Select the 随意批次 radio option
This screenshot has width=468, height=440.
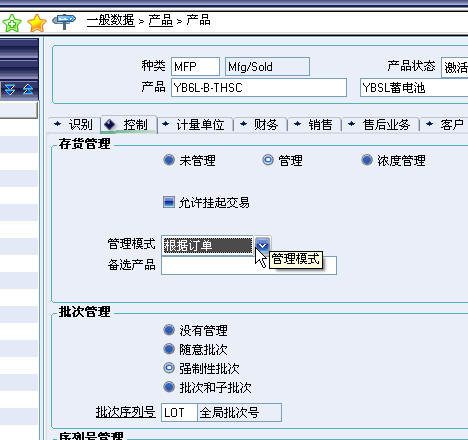click(x=169, y=349)
